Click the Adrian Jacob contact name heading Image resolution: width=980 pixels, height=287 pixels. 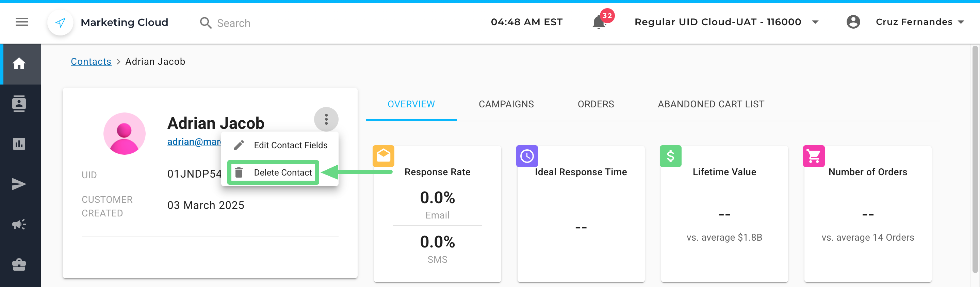point(216,123)
